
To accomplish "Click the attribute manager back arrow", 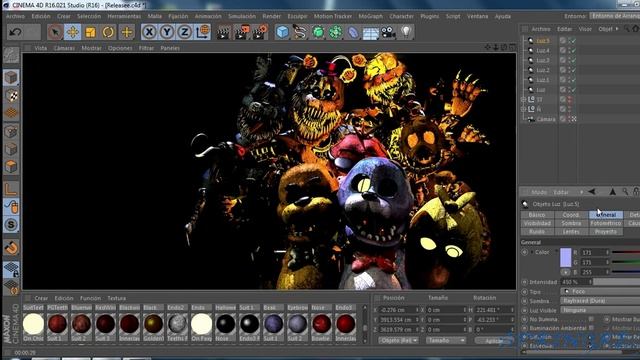I will pyautogui.click(x=591, y=192).
